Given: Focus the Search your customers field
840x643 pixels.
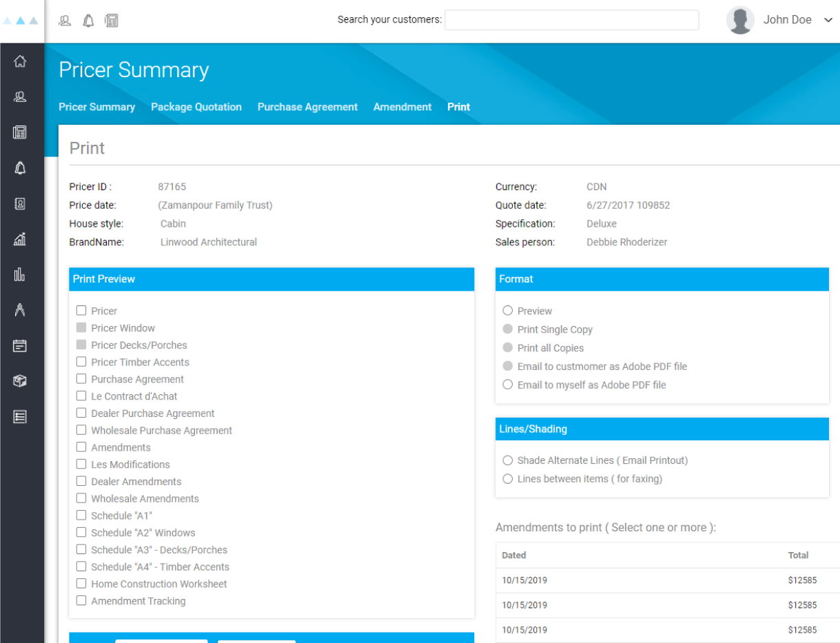Looking at the screenshot, I should point(572,20).
